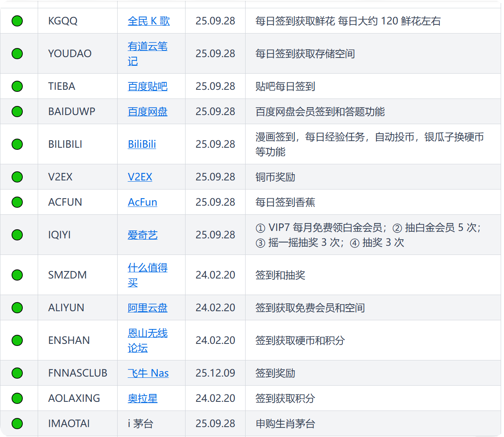Click the description 贴吧每日签到
The image size is (504, 437).
coord(285,86)
